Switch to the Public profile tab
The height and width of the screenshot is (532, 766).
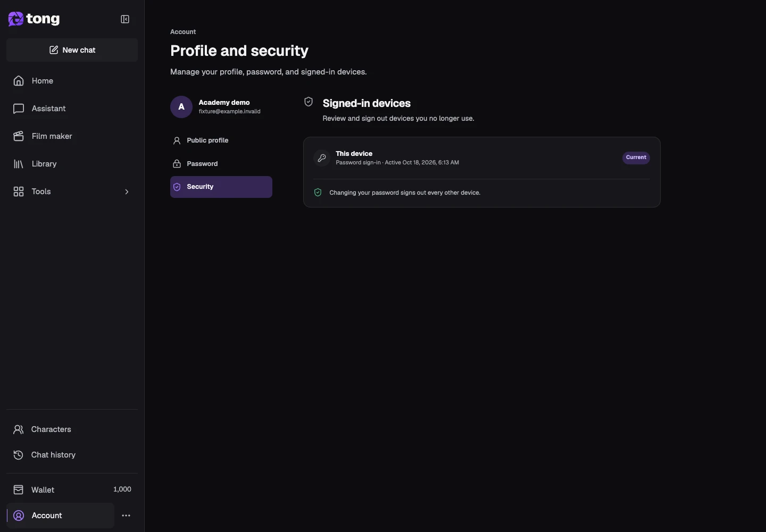point(221,140)
